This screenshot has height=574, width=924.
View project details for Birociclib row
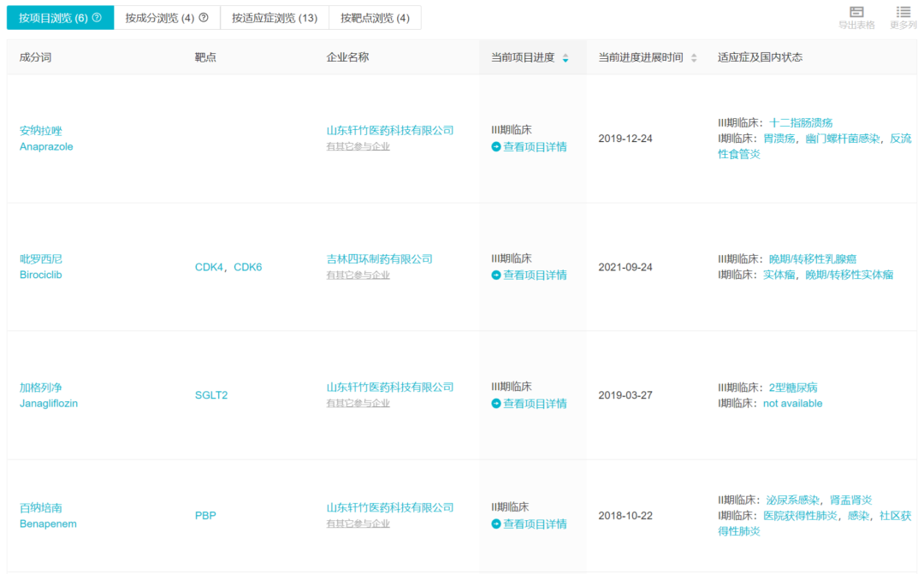click(530, 275)
